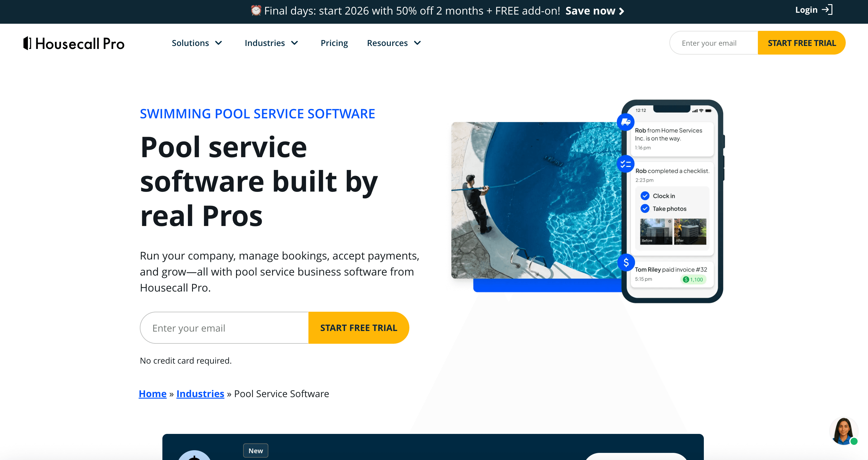The image size is (868, 460).
Task: Click the dollar sign payment icon
Action: click(x=626, y=262)
